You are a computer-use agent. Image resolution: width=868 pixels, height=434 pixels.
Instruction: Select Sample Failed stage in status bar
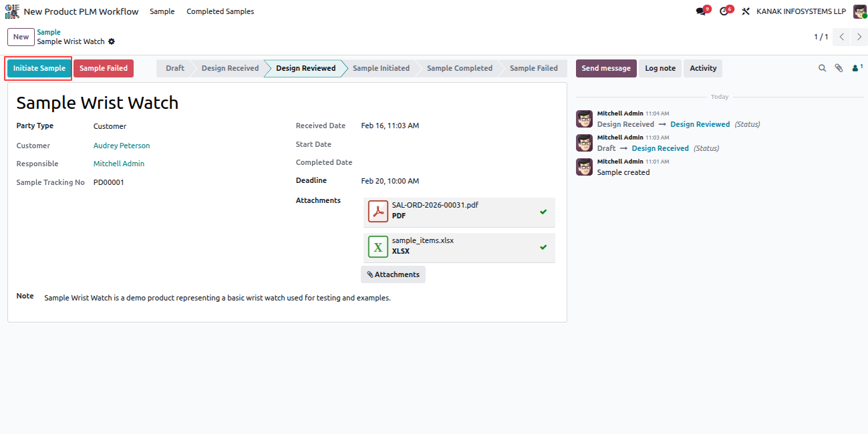pos(534,68)
